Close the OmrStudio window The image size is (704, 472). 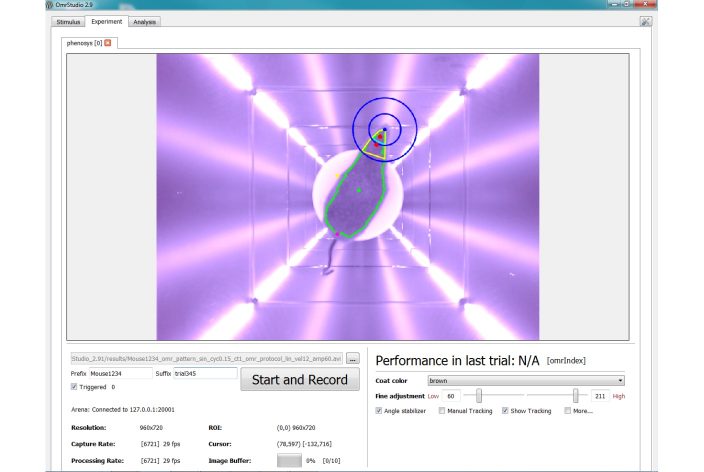pyautogui.click(x=645, y=4)
